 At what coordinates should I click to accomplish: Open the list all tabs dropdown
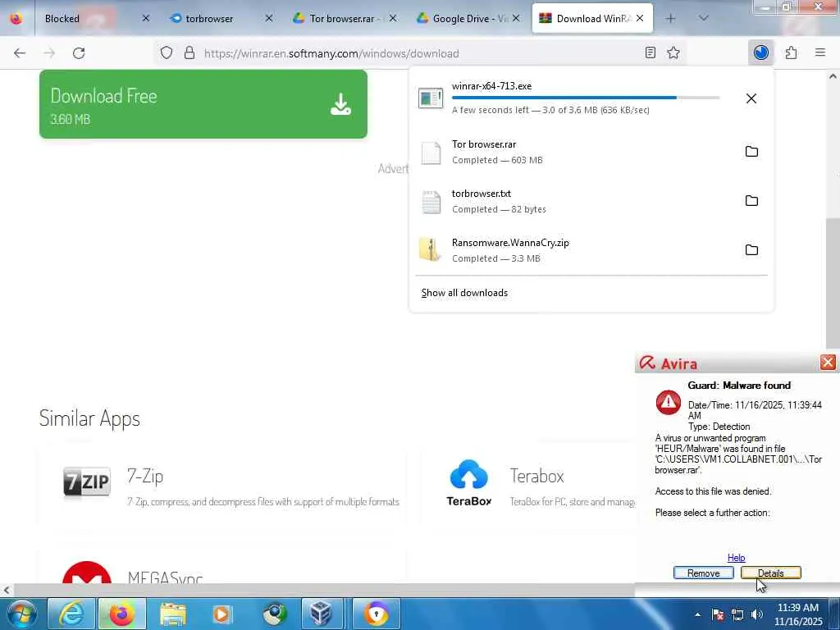point(703,18)
